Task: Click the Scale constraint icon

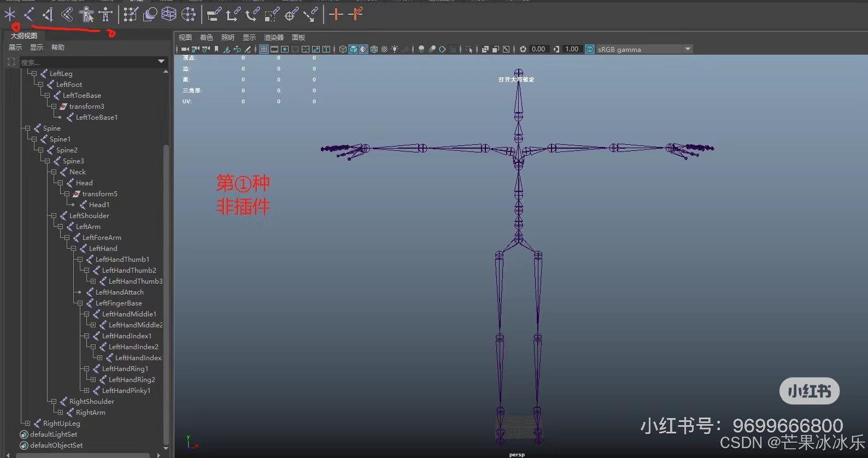Action: [271, 15]
